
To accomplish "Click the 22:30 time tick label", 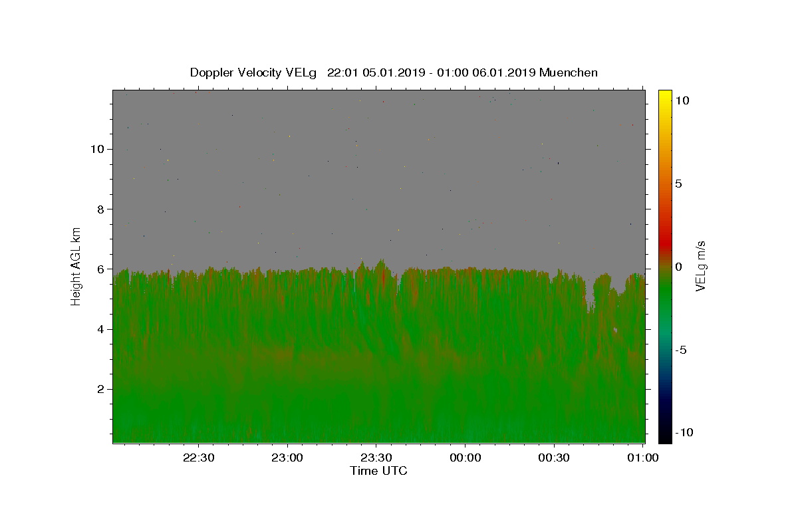I will (198, 458).
